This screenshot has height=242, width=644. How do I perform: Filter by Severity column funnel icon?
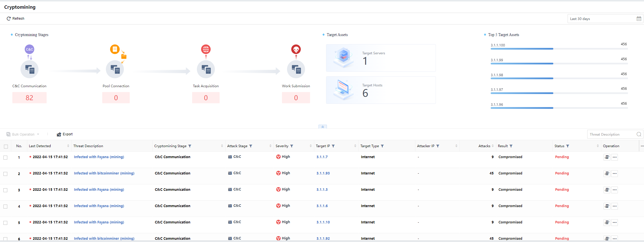point(292,146)
